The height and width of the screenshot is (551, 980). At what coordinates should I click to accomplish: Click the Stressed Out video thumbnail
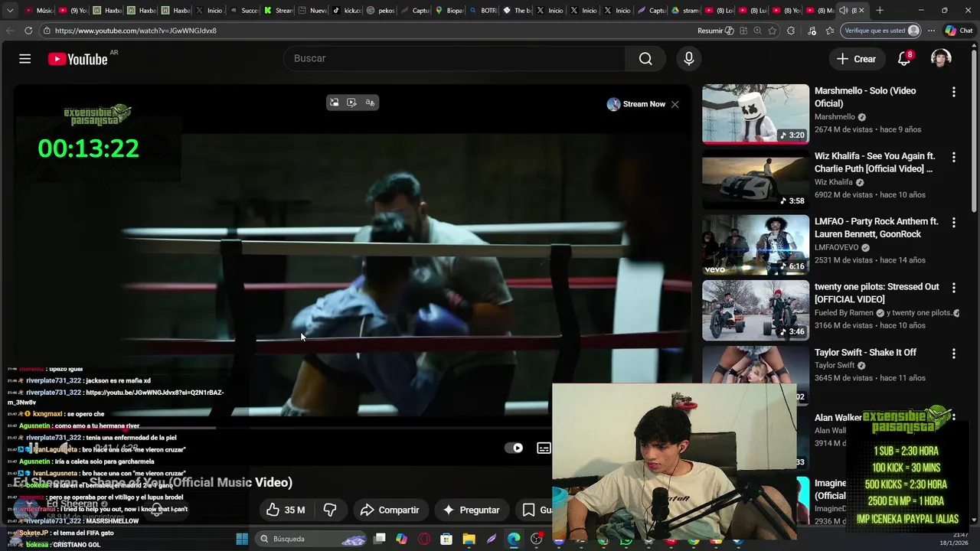coord(755,310)
